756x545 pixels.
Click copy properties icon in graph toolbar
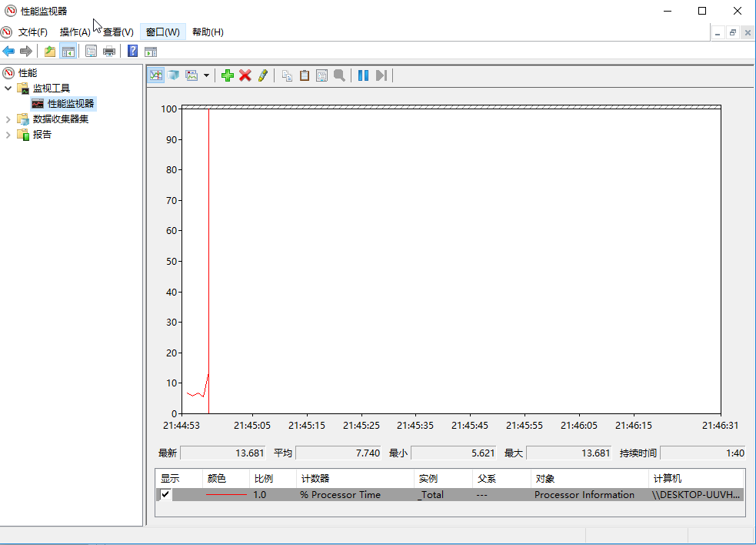(287, 75)
